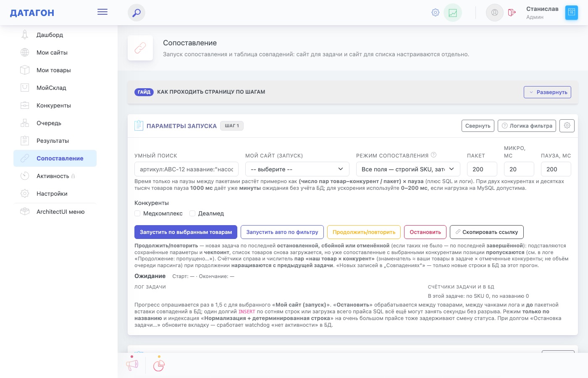
Task: Click Запустить по выбранным товарам button
Action: click(186, 232)
